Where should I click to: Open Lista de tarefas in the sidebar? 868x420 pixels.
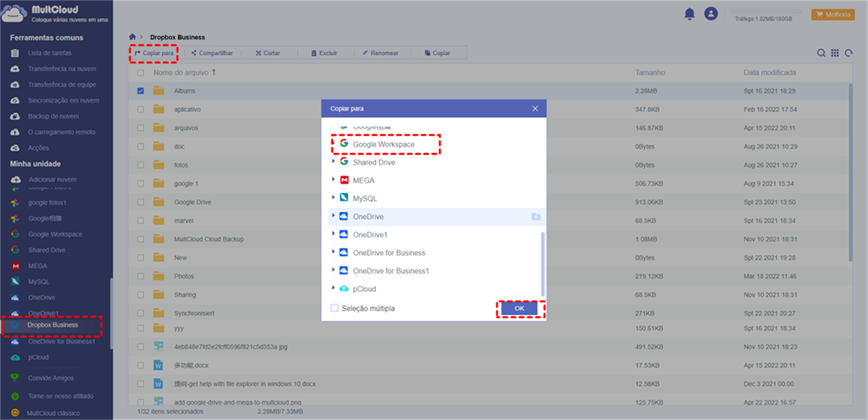pos(49,53)
